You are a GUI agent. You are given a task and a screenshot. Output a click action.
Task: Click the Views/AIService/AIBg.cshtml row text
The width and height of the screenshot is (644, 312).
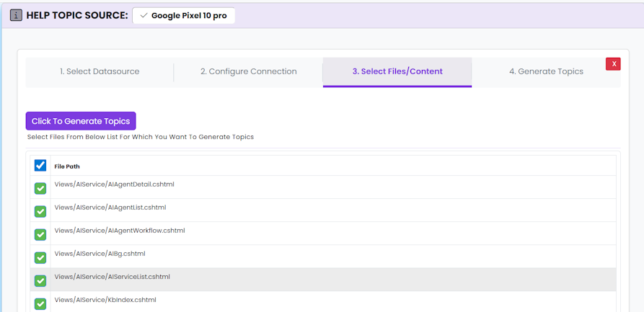point(100,254)
